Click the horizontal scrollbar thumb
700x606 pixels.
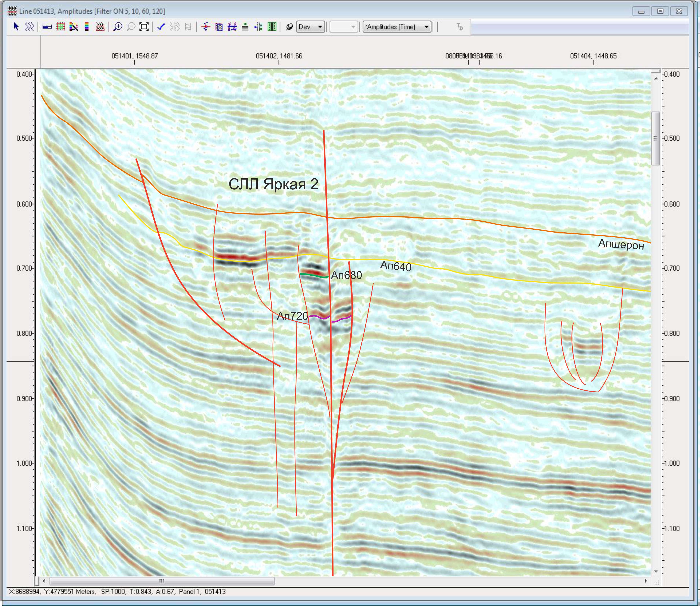pos(162,581)
